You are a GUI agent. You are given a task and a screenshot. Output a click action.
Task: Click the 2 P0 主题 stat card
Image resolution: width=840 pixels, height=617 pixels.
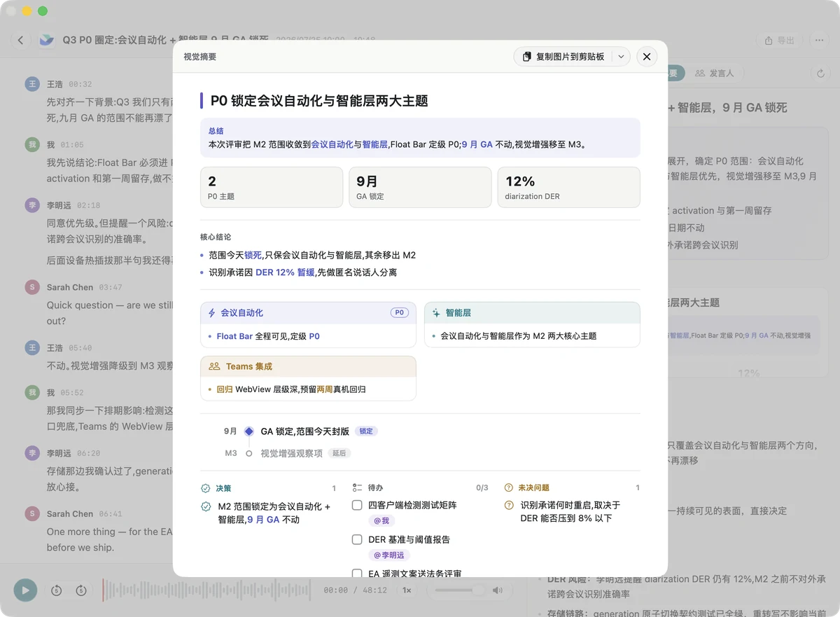pyautogui.click(x=272, y=187)
